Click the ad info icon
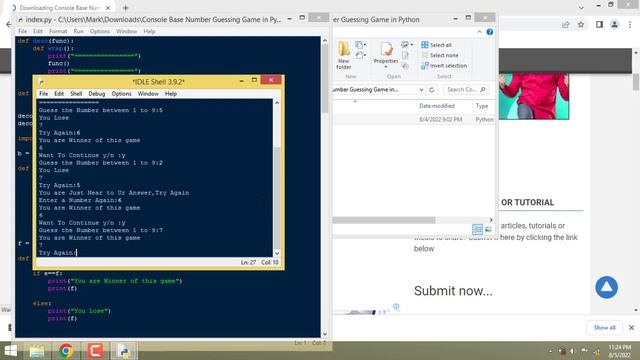This screenshot has width=640, height=360. 396,307
